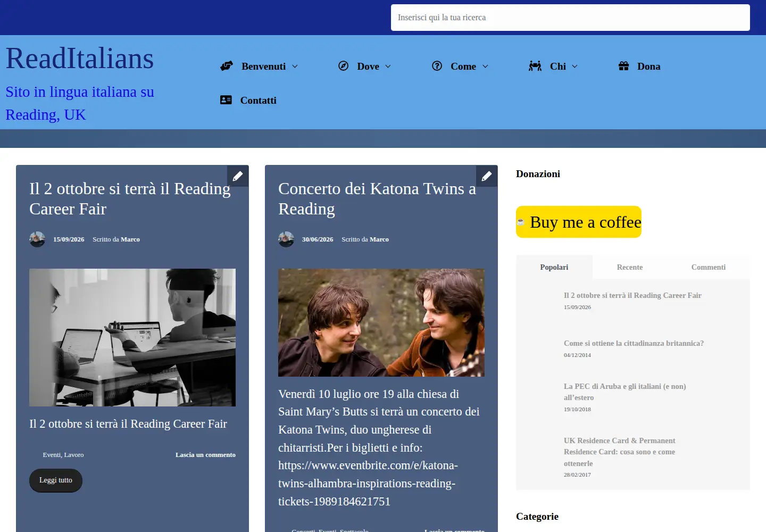Open popular post Il 2 ottobre Career Fair

632,295
